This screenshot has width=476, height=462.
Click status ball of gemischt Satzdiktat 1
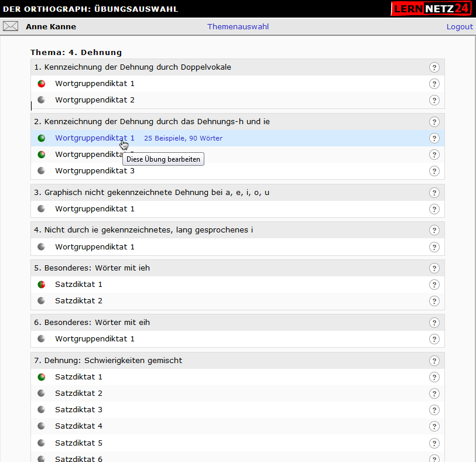[42, 377]
